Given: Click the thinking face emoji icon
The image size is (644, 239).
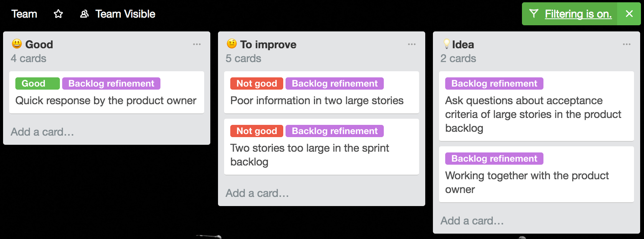Looking at the screenshot, I should (x=232, y=44).
